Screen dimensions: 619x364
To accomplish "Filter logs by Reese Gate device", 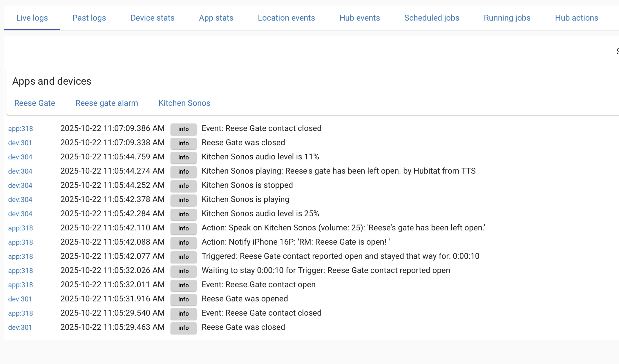I will pos(35,103).
